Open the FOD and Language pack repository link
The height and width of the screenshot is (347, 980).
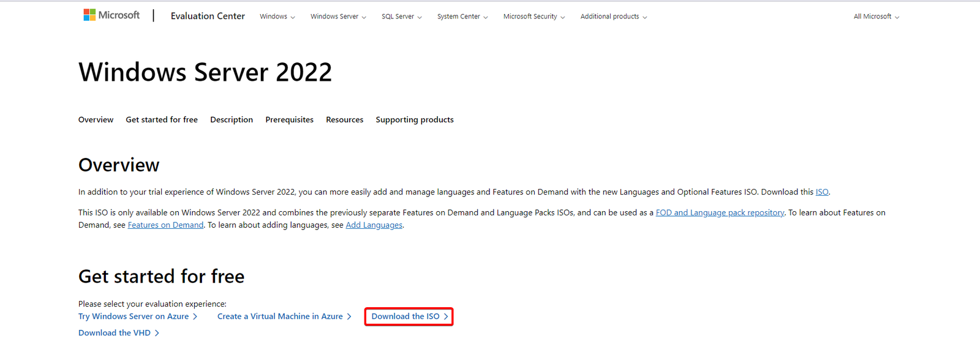(x=720, y=212)
